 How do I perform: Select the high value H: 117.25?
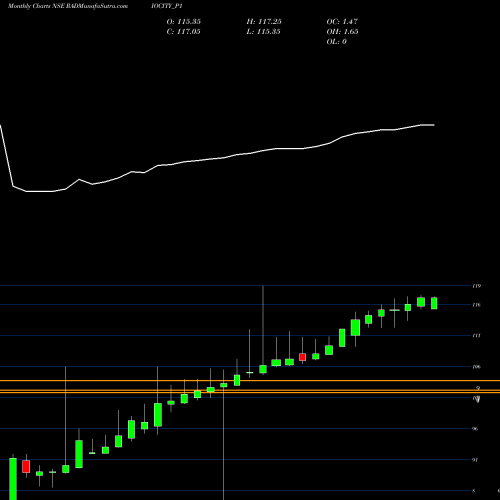click(264, 21)
